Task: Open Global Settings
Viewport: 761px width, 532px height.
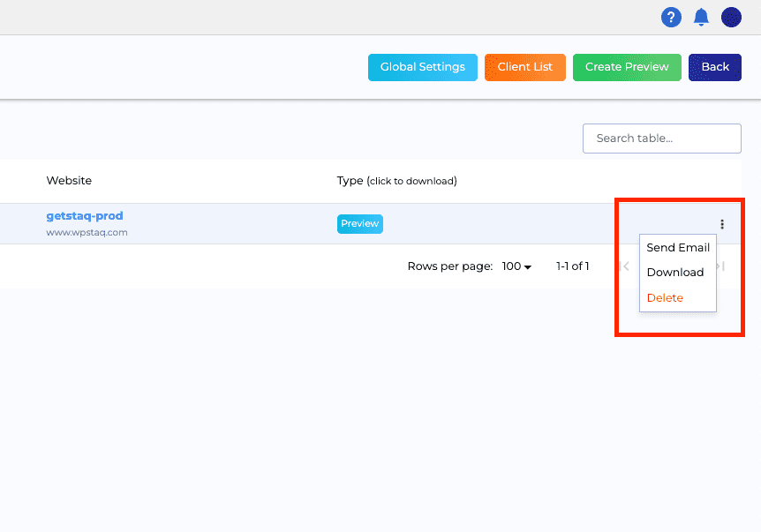Action: tap(422, 67)
